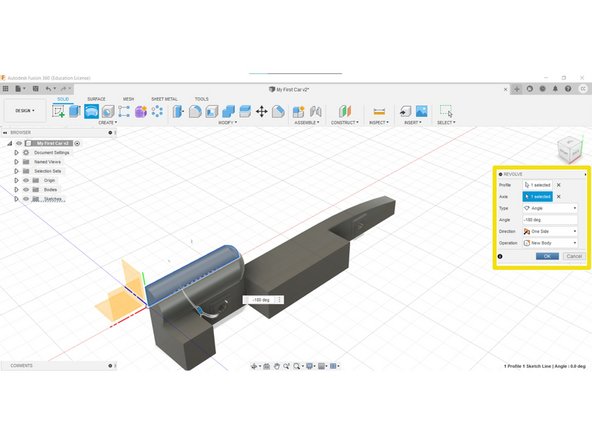592x444 pixels.
Task: Expand the Origin node
Action: (x=16, y=180)
